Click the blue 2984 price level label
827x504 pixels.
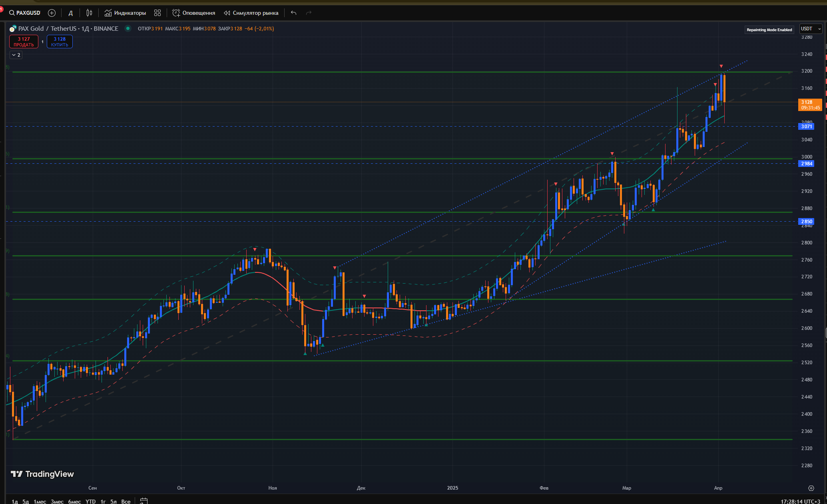pyautogui.click(x=806, y=164)
